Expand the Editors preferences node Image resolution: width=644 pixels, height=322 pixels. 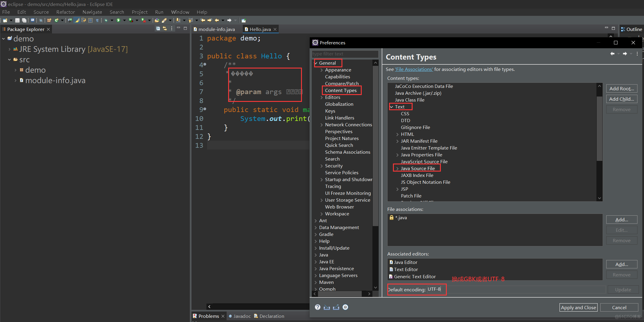point(322,97)
